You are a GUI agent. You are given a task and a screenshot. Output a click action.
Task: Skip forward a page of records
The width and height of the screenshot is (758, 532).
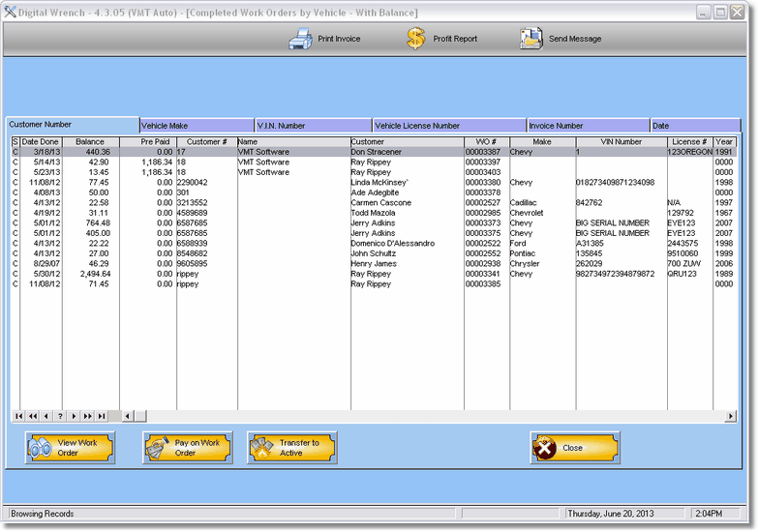coord(87,416)
